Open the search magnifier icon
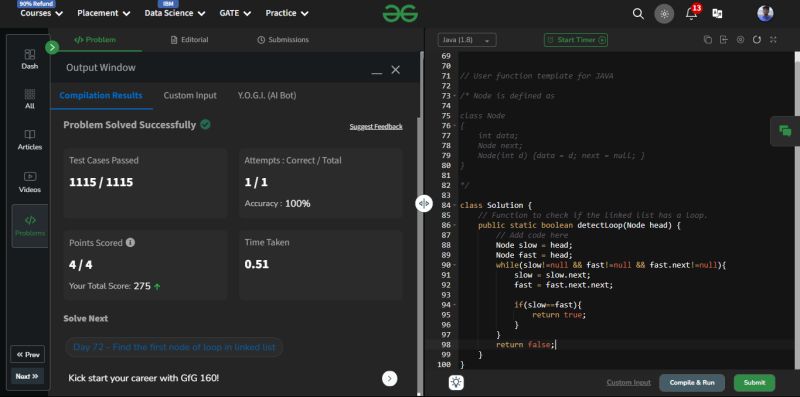Viewport: 800px width, 397px height. click(638, 14)
